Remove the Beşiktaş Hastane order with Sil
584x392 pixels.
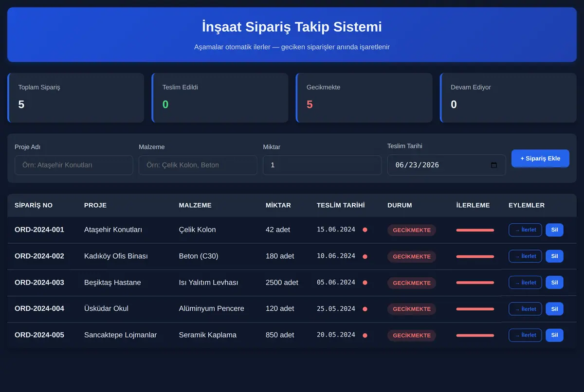(x=554, y=283)
